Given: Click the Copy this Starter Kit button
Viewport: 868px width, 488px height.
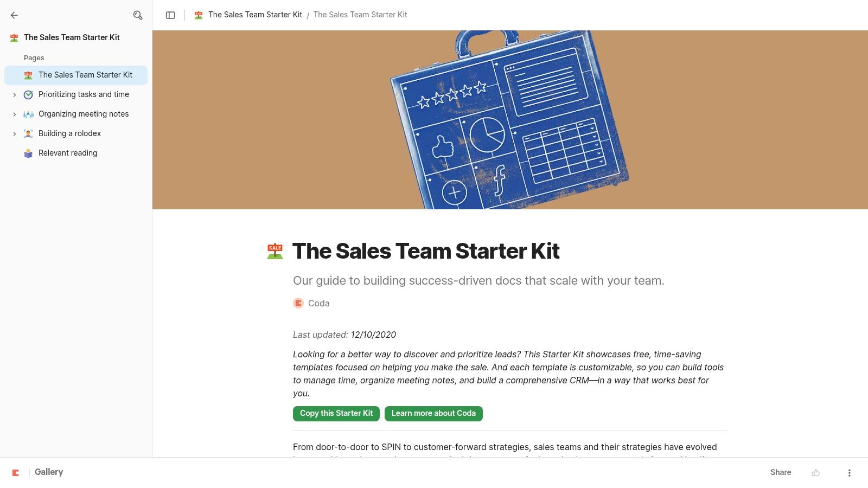Looking at the screenshot, I should 336,413.
